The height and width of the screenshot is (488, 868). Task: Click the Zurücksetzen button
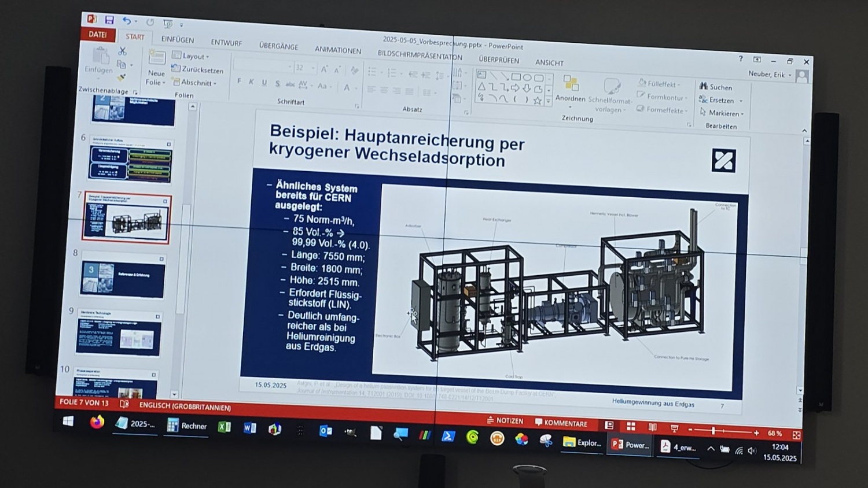[198, 70]
